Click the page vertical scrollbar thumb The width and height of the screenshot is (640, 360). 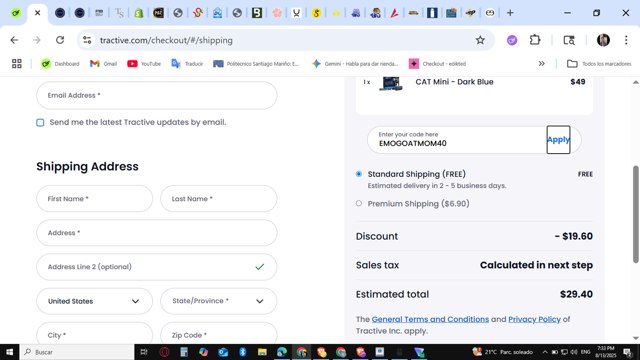point(636,214)
